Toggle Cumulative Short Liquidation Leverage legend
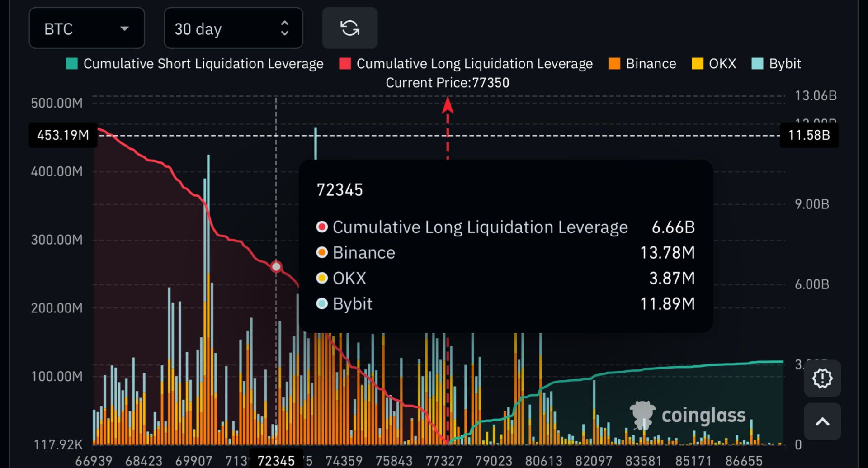The image size is (868, 468). click(195, 64)
